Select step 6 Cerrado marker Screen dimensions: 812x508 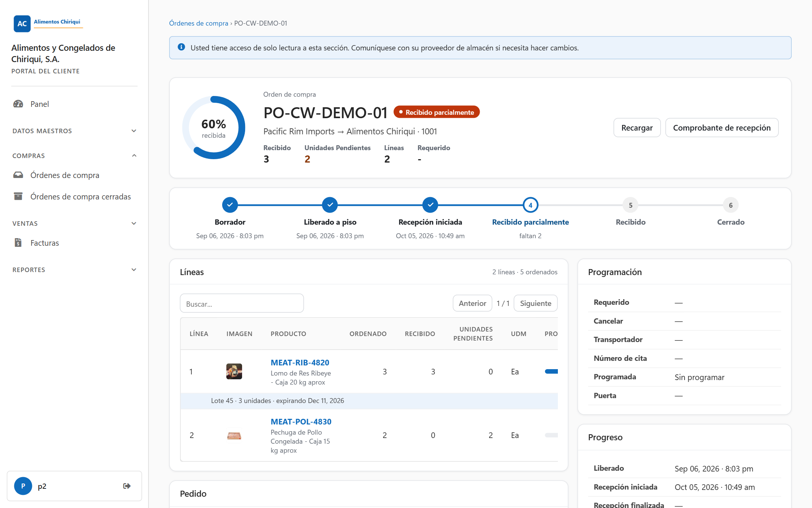730,205
